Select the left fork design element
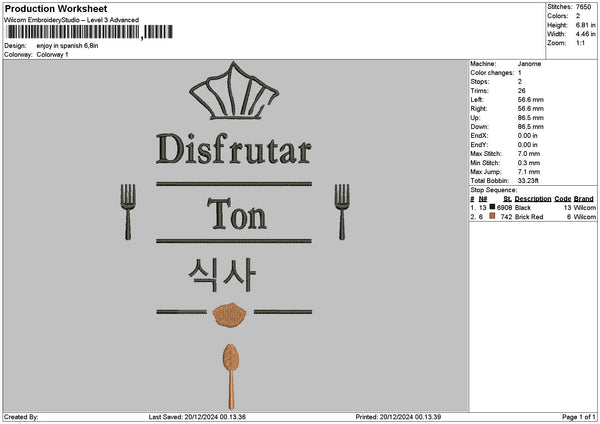 [x=128, y=212]
